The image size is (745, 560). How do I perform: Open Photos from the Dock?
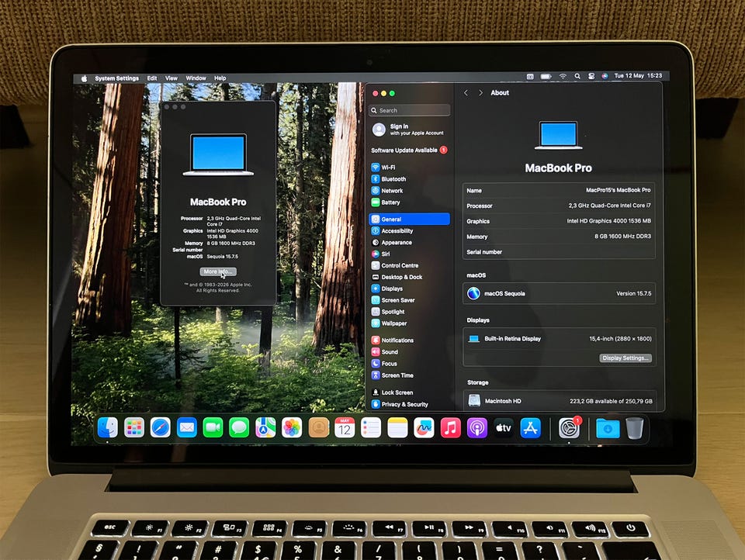click(x=292, y=428)
